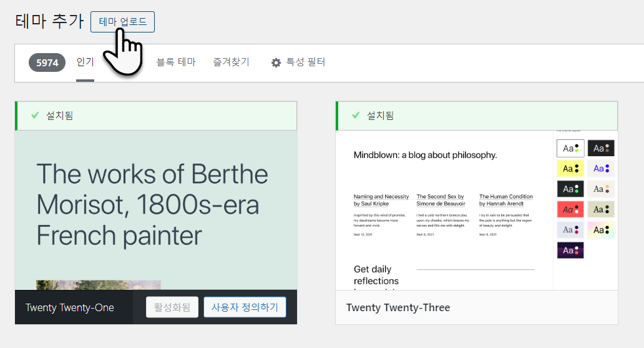Select the yellow Aa style swatch
644x348 pixels.
[x=570, y=169]
